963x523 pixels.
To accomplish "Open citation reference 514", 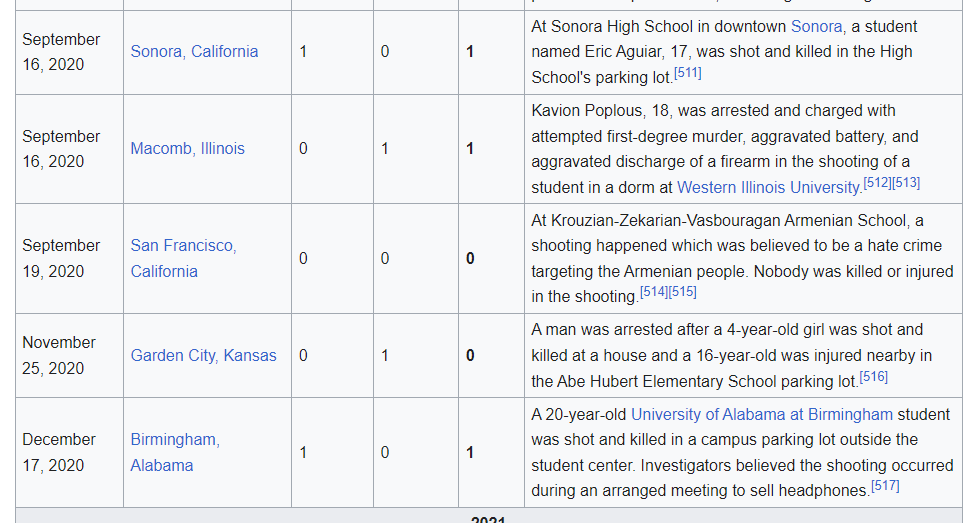I will pyautogui.click(x=654, y=292).
